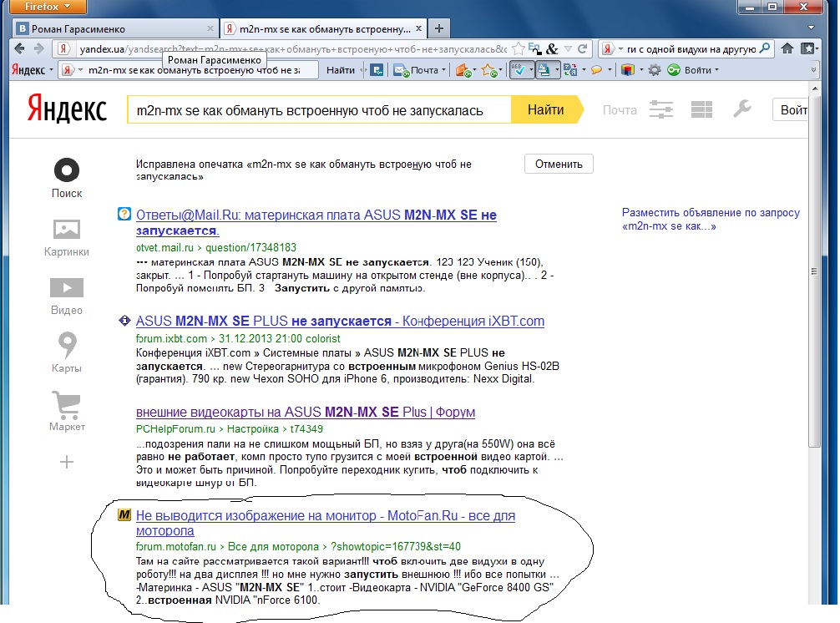Open a new tab with plus button
The width and height of the screenshot is (840, 623).
(x=438, y=28)
